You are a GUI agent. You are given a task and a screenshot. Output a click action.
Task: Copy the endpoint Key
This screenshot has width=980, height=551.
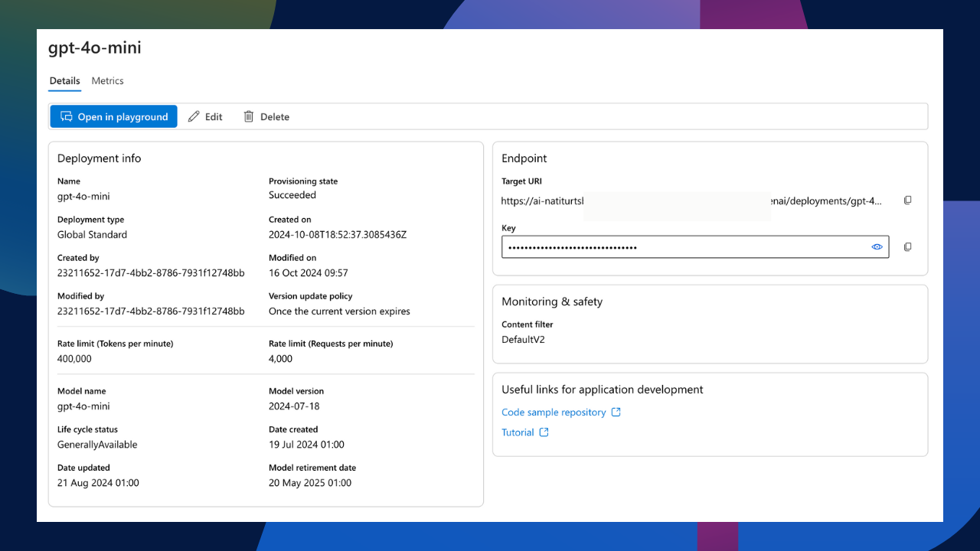click(907, 247)
